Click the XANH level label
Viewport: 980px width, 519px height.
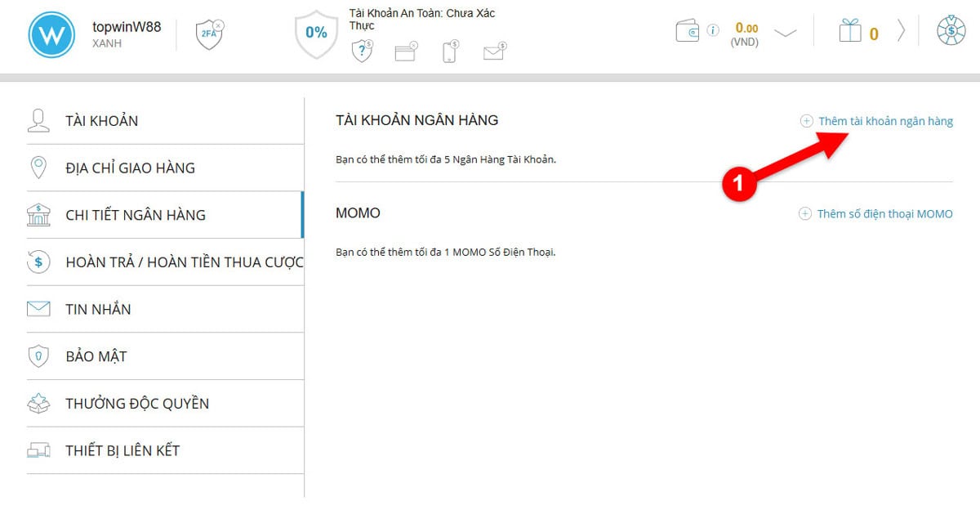[107, 44]
